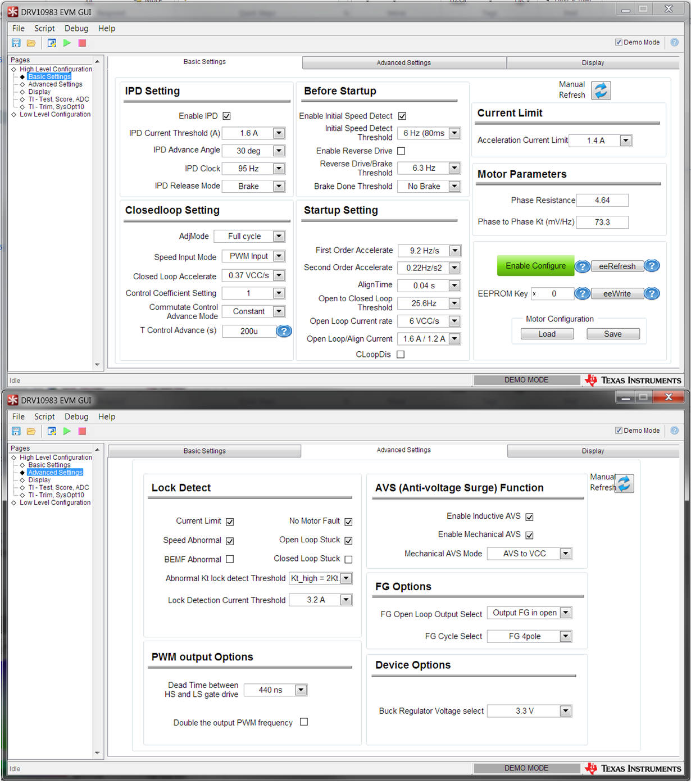Screen dimensions: 691x784
Task: Open Lock Detection Current Threshold dropdown
Action: point(346,600)
